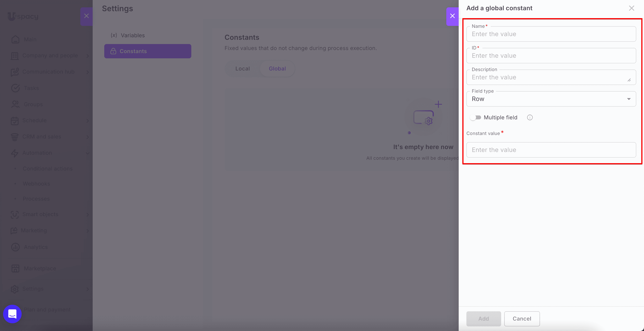The image size is (644, 331).
Task: Open the Field type dropdown
Action: pyautogui.click(x=551, y=99)
